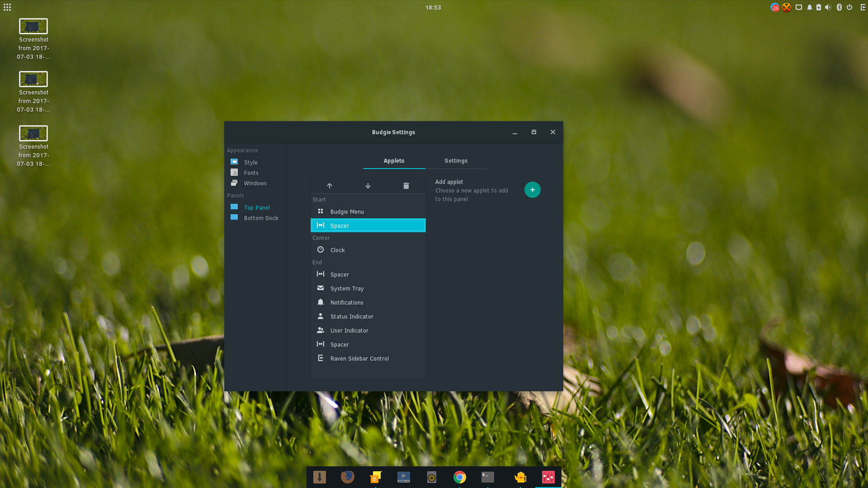Click the 18:53 clock in top panel

433,7
